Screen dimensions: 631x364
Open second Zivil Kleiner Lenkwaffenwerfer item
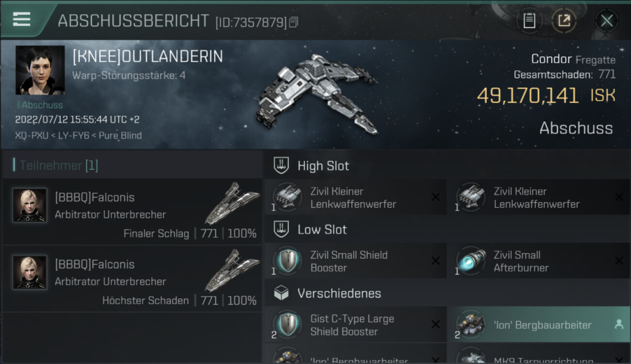pyautogui.click(x=539, y=198)
